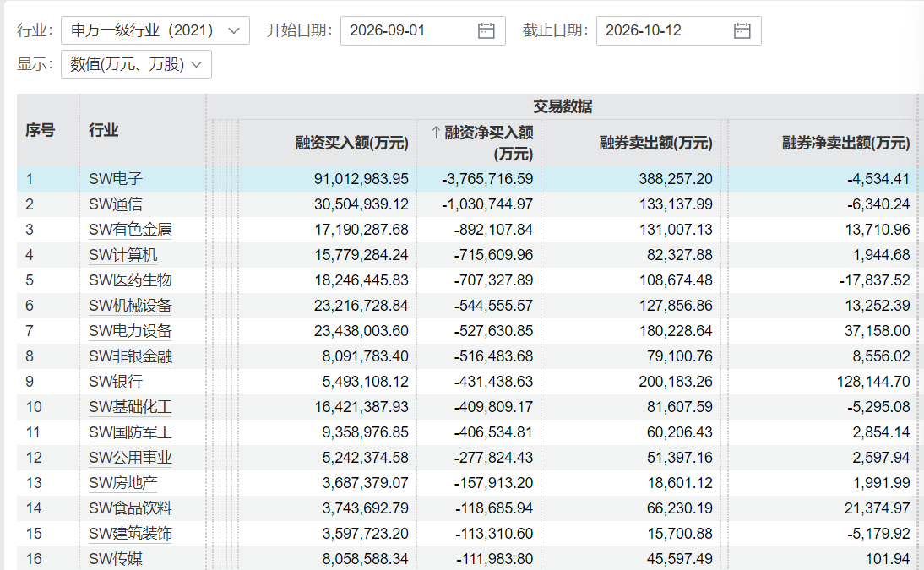
Task: Select cell value 30,504,939.12
Action: (361, 204)
